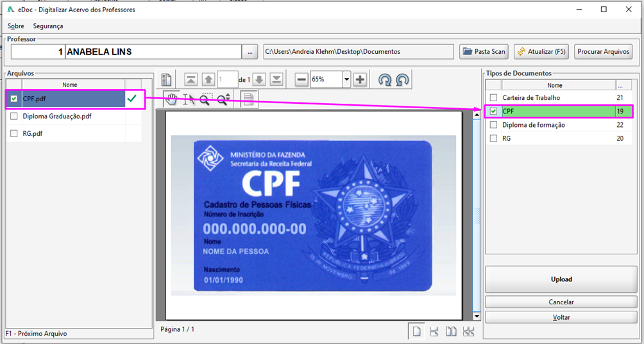This screenshot has height=344, width=644.
Task: Click the Cancelar button
Action: point(561,302)
